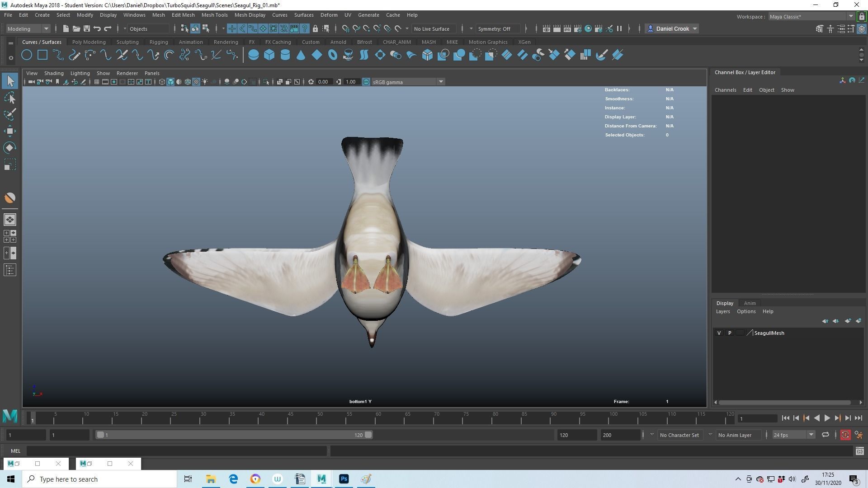Activate the Move tool
Viewport: 868px width, 488px height.
pyautogui.click(x=10, y=131)
